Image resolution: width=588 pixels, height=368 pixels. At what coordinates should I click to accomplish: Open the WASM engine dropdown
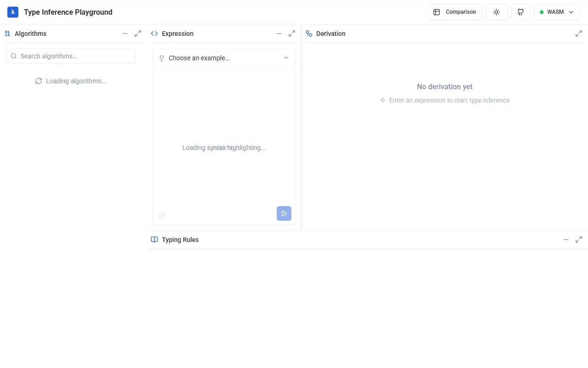click(557, 12)
